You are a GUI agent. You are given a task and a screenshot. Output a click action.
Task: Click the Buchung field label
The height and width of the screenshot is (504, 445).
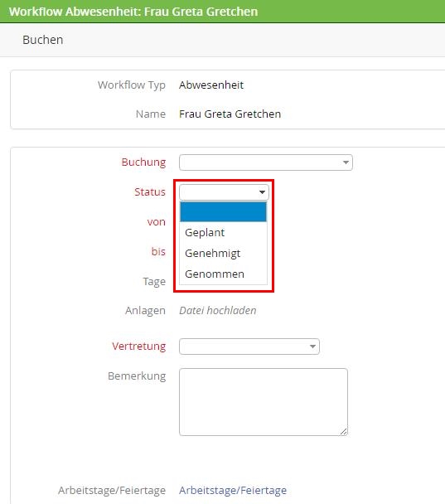tap(143, 162)
